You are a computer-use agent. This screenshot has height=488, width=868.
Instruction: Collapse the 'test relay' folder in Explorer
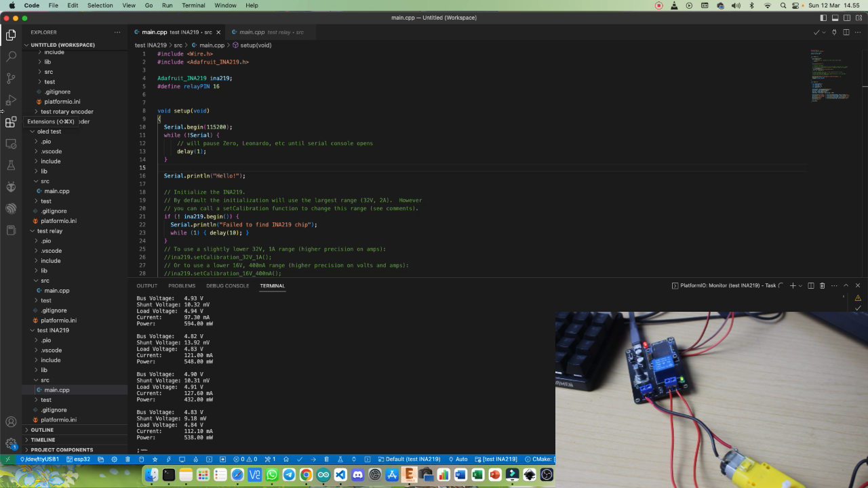tap(50, 230)
